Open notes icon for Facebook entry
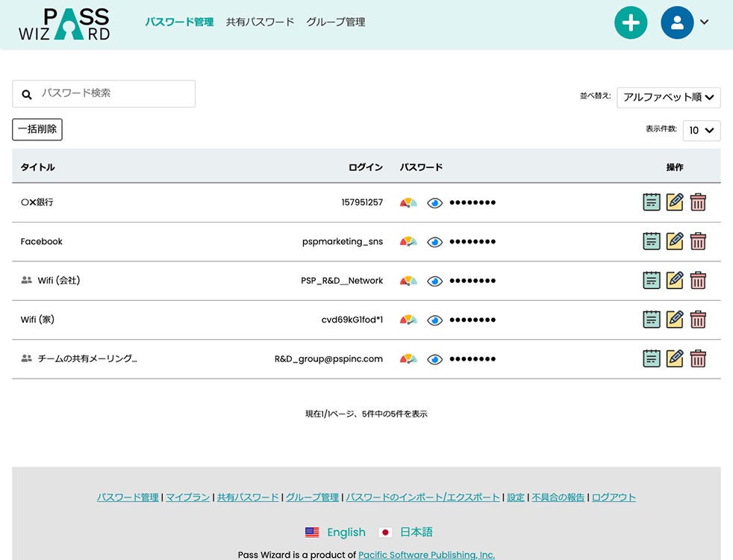733x560 pixels. (652, 241)
